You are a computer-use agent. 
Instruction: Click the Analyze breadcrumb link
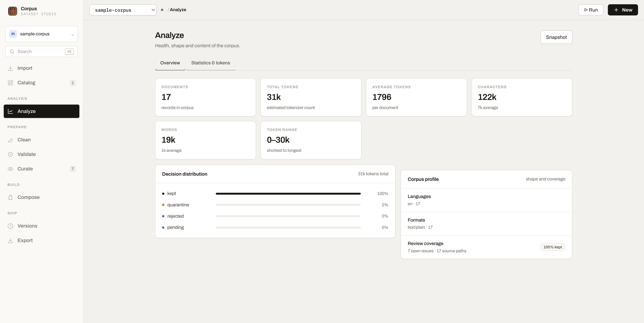[x=178, y=10]
